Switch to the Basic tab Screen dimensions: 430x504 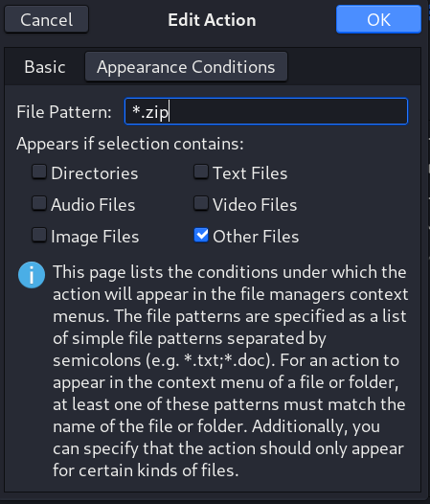(45, 67)
